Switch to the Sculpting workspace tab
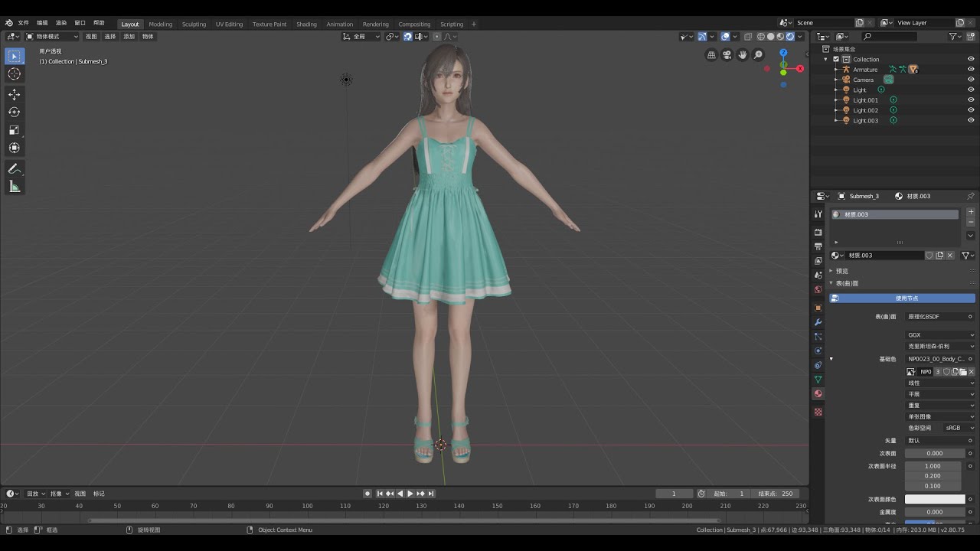 coord(194,24)
